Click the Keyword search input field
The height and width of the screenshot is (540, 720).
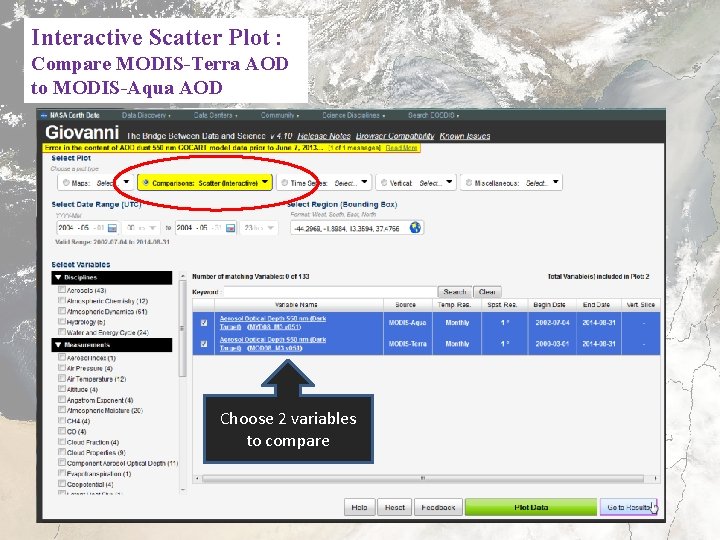click(x=330, y=292)
